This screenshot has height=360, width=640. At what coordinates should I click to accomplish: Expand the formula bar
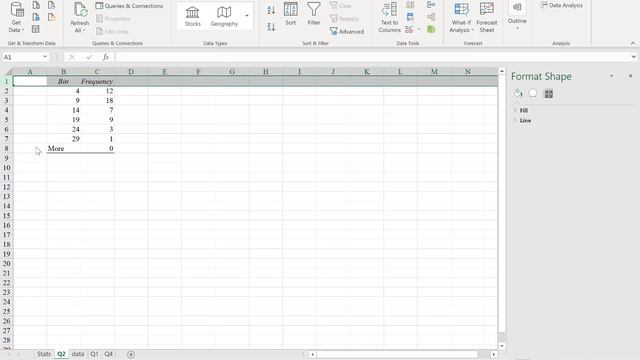633,57
